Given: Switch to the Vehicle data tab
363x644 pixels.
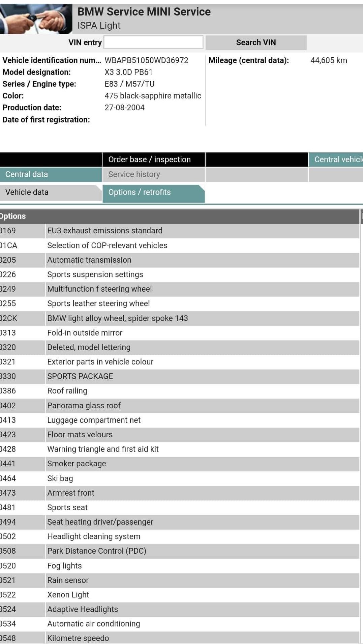Looking at the screenshot, I should pos(51,192).
